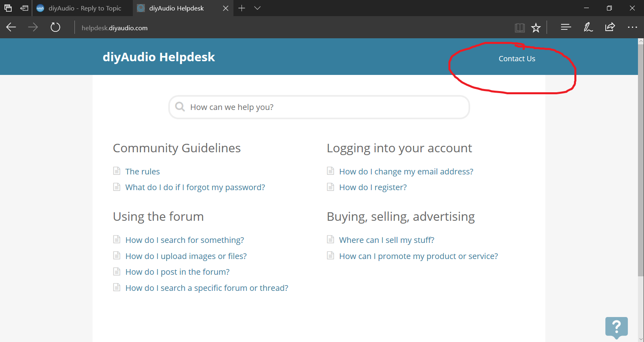Open 'Where can I sell my stuff?' article
The height and width of the screenshot is (342, 644).
click(x=387, y=240)
